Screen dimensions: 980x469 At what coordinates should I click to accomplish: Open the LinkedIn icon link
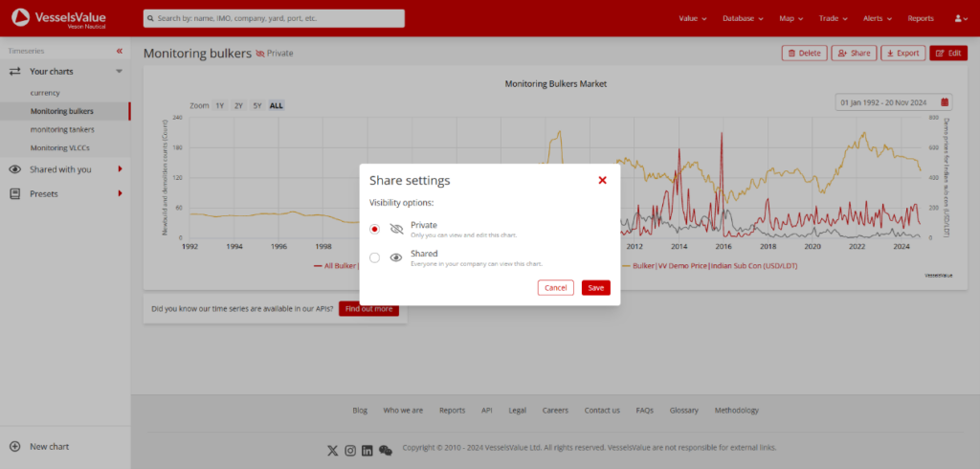pos(367,450)
